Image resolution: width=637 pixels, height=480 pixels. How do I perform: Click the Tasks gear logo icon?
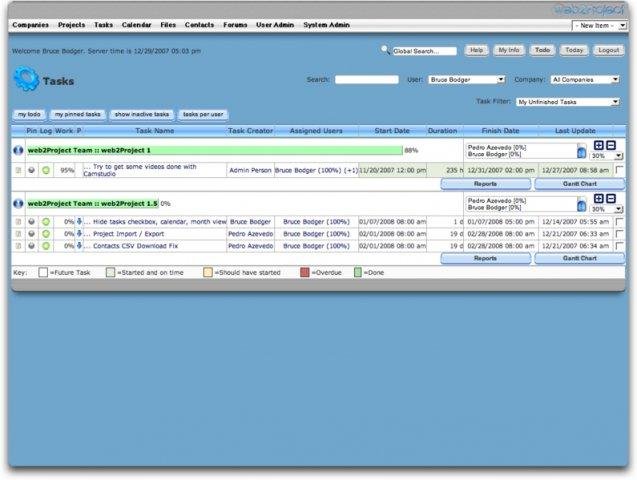tap(26, 79)
